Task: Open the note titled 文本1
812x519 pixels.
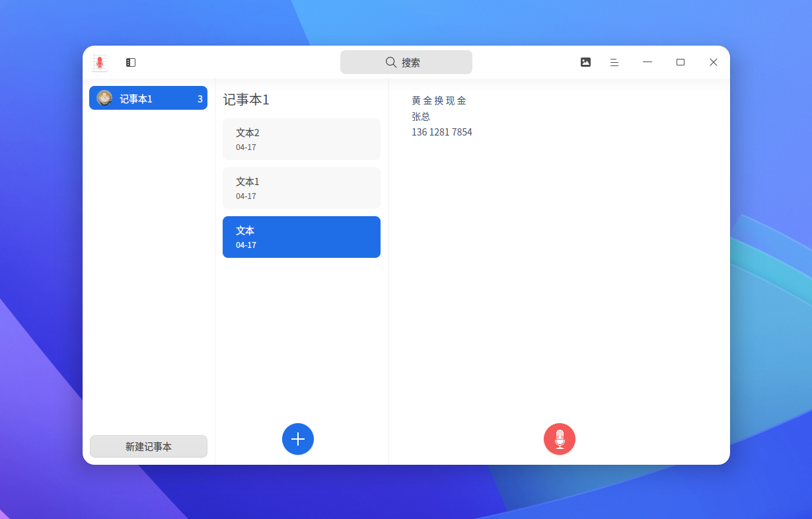Action: click(x=301, y=188)
